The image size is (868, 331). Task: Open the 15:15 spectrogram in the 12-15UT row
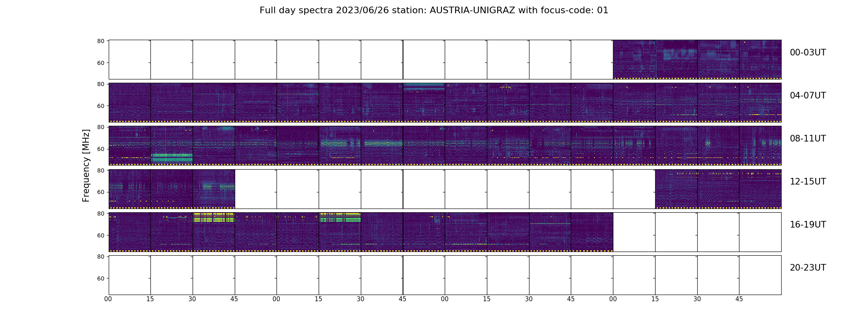[x=676, y=189]
